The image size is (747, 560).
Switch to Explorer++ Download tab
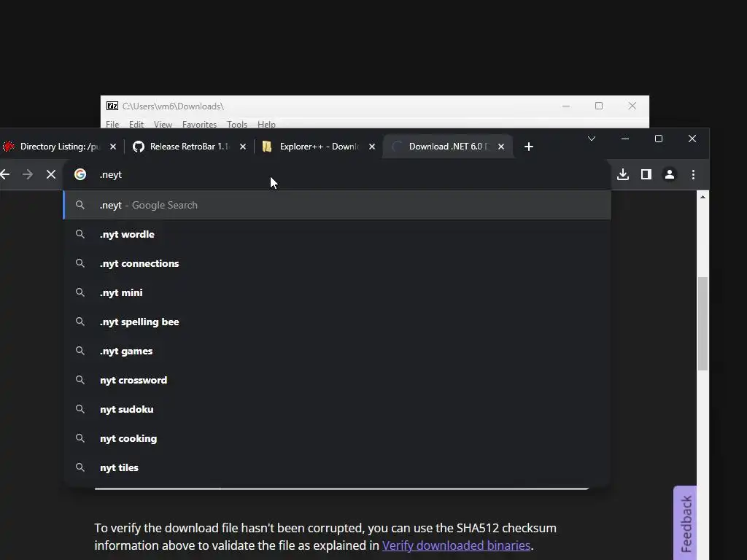tap(318, 147)
